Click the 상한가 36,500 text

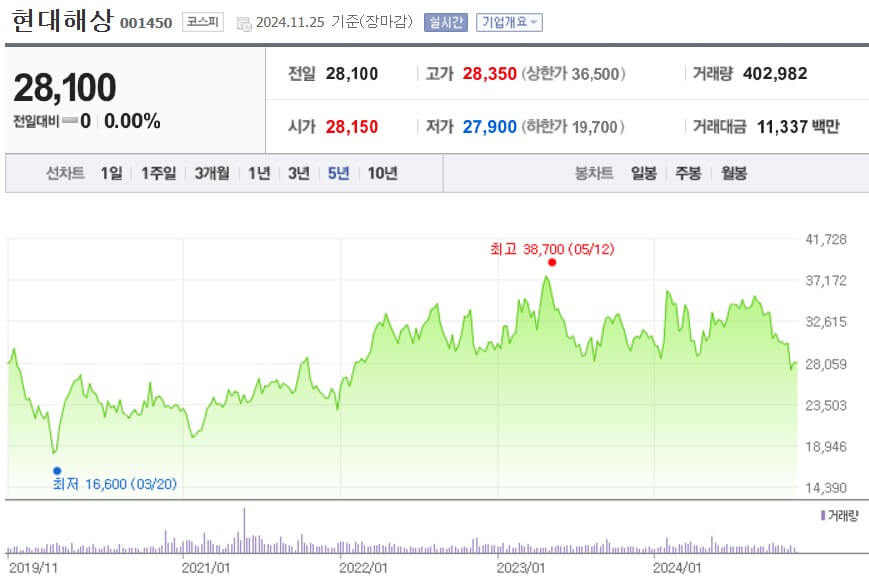click(x=573, y=74)
